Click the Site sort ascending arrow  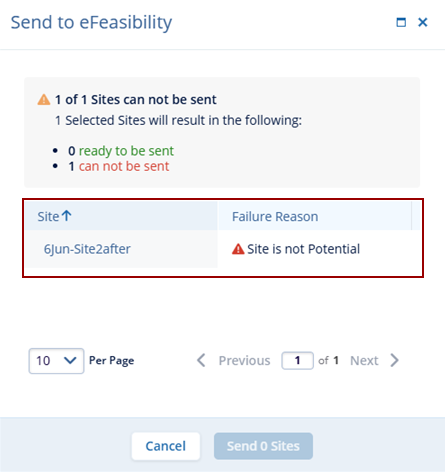[x=67, y=216]
